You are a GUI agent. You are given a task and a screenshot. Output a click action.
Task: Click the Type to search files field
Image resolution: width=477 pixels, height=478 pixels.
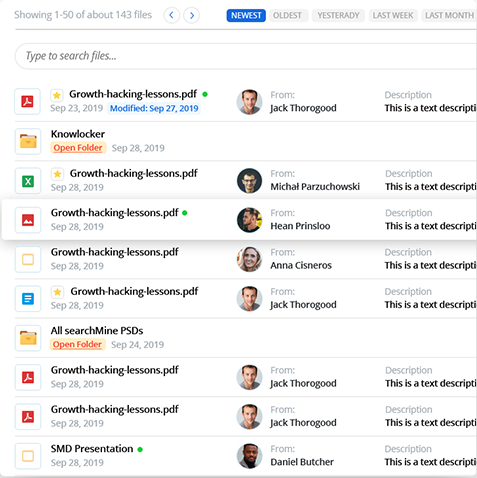click(246, 56)
